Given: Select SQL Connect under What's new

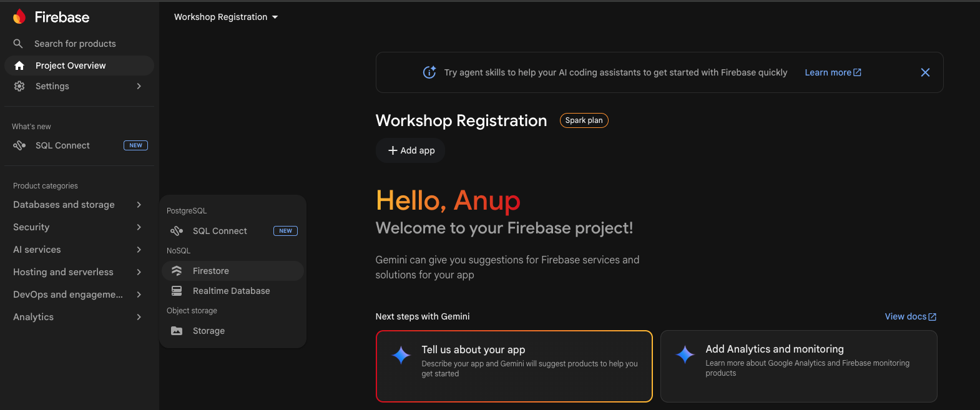Looking at the screenshot, I should [x=79, y=145].
